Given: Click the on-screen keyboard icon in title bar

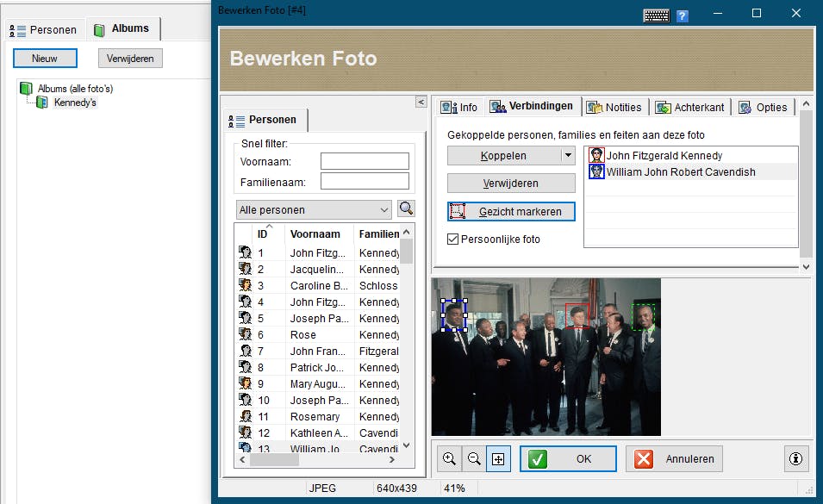Looking at the screenshot, I should [656, 16].
